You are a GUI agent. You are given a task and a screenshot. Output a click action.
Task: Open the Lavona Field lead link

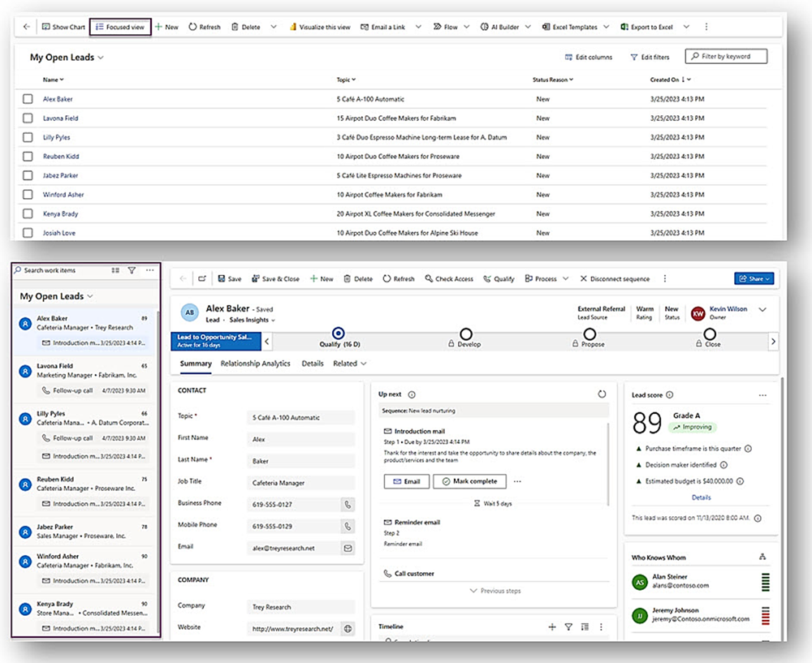coord(61,118)
